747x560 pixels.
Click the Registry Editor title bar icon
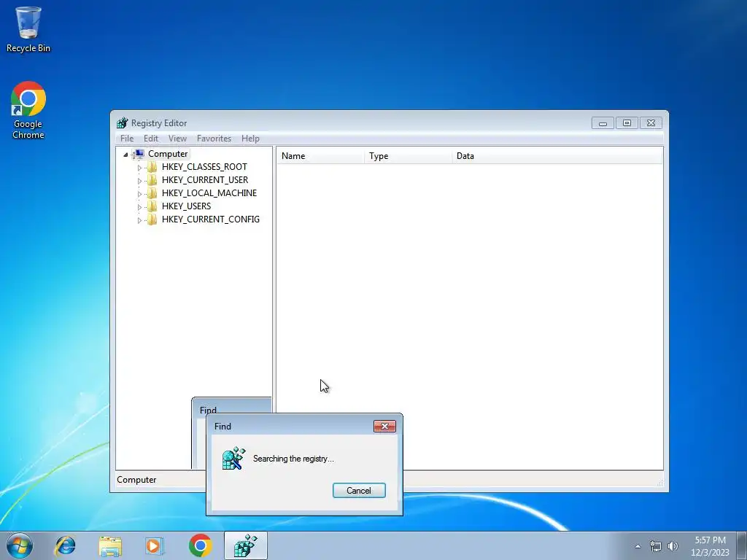[x=123, y=122]
